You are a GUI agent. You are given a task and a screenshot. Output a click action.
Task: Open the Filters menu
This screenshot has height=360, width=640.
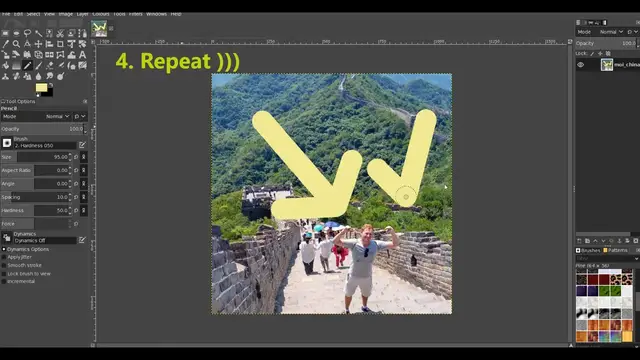(x=136, y=14)
